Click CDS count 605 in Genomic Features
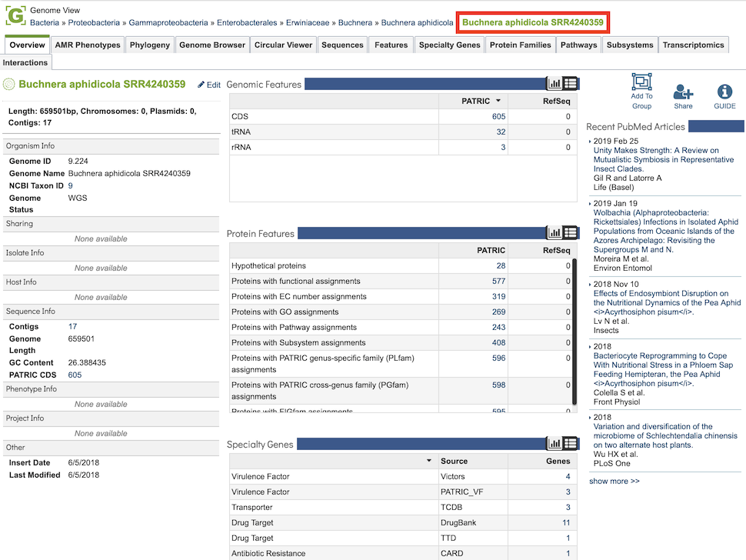 coord(498,117)
